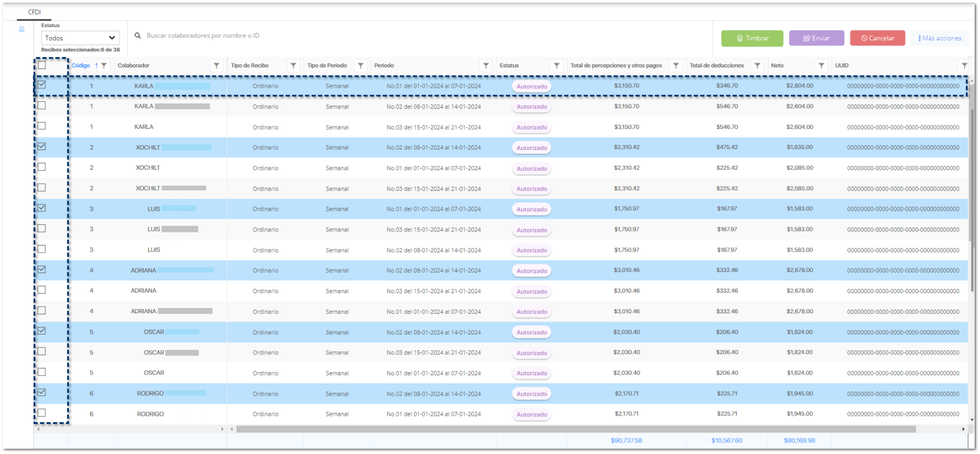Uncheck the first KARLA row checkbox
This screenshot has width=980, height=454.
(x=42, y=85)
